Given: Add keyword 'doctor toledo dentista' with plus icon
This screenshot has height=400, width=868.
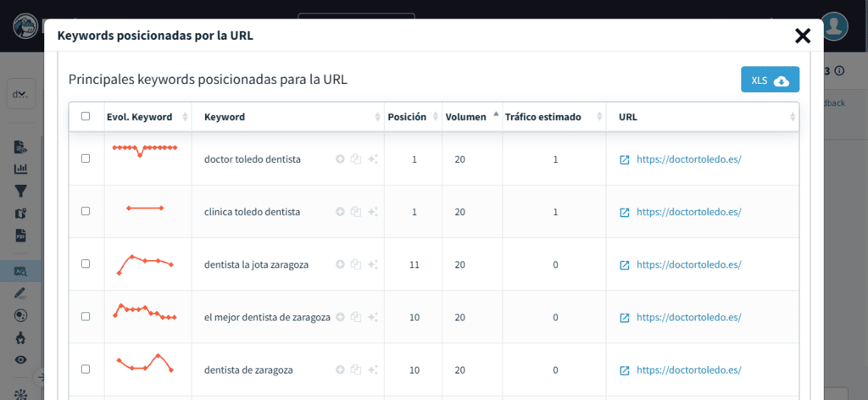Looking at the screenshot, I should click(340, 159).
